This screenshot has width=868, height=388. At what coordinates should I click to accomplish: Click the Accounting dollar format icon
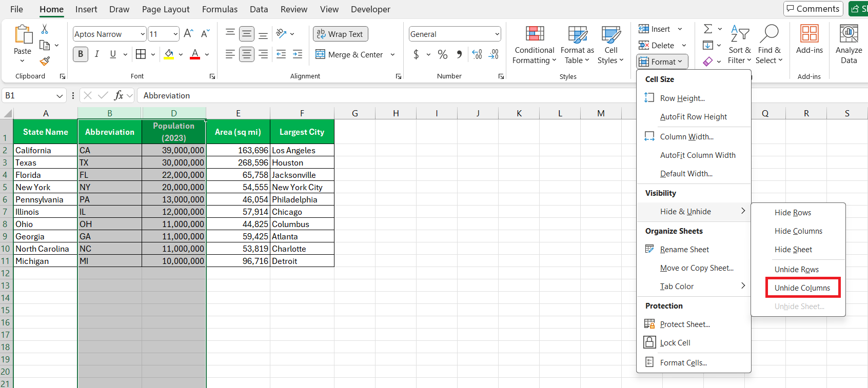[x=416, y=54]
